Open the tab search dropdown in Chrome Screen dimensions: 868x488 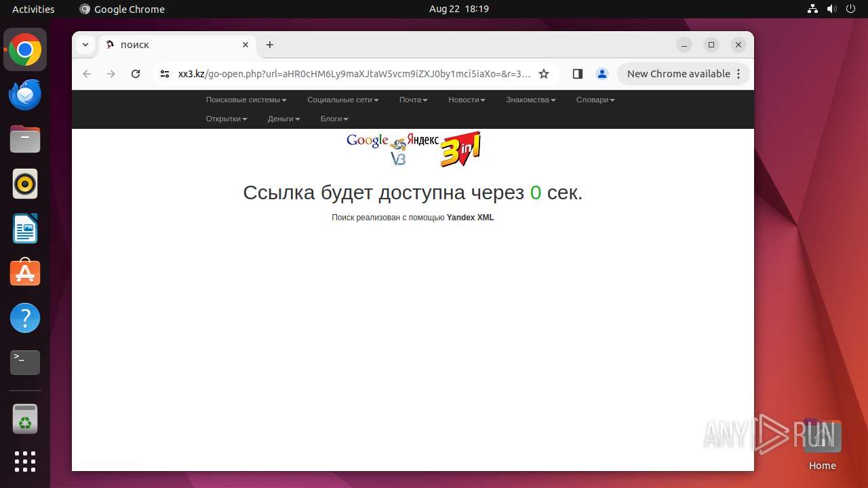click(x=85, y=45)
